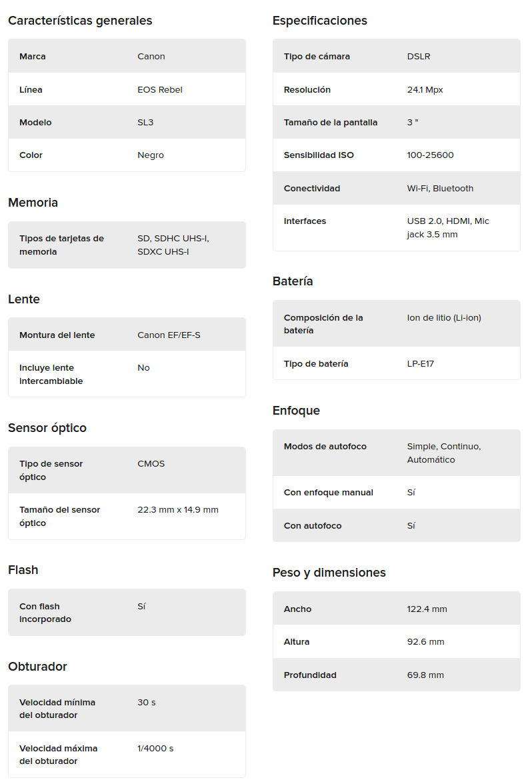Select the Canon brand value
Image resolution: width=532 pixels, height=780 pixels.
[151, 57]
